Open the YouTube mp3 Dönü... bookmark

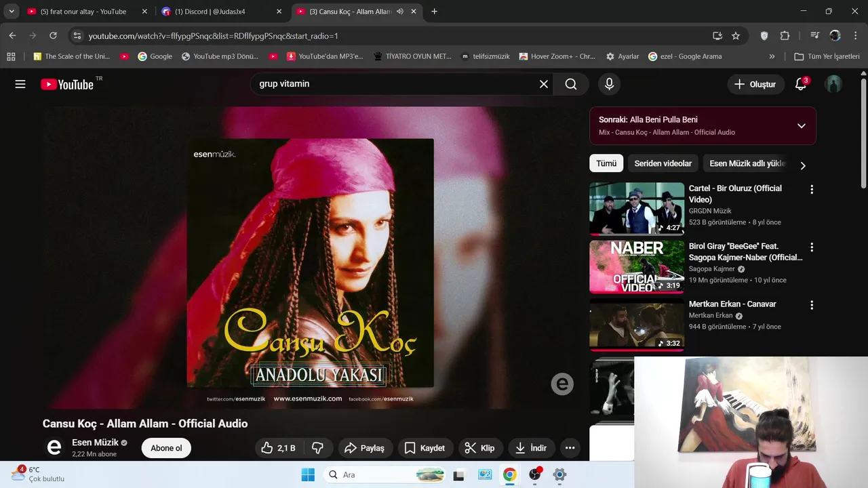[x=220, y=56]
